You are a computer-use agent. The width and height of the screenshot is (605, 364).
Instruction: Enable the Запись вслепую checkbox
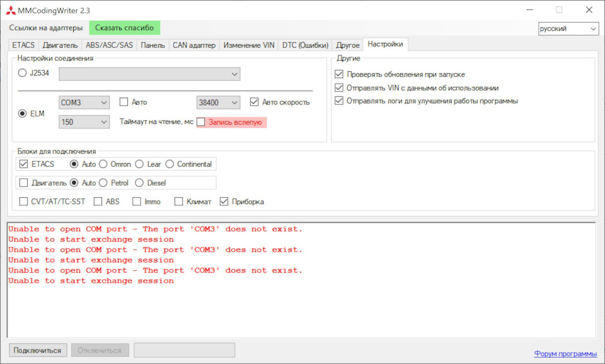[200, 122]
